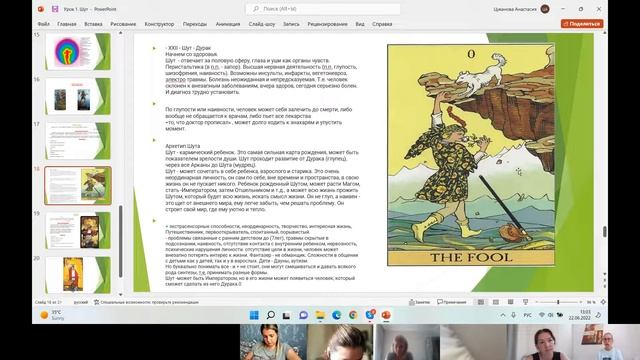
Task: Open the Chat app on the taskbar
Action: click(303, 315)
